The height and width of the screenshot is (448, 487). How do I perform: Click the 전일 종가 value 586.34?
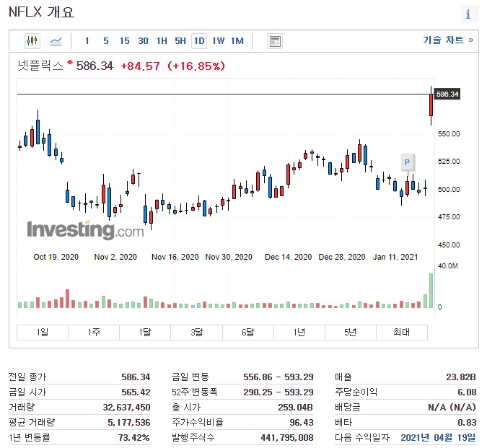(x=136, y=377)
